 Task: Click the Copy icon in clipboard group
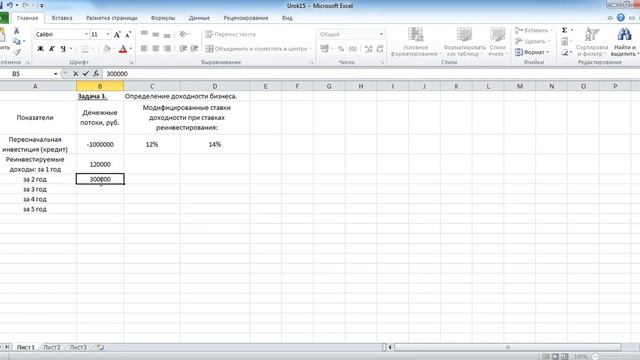[16, 41]
